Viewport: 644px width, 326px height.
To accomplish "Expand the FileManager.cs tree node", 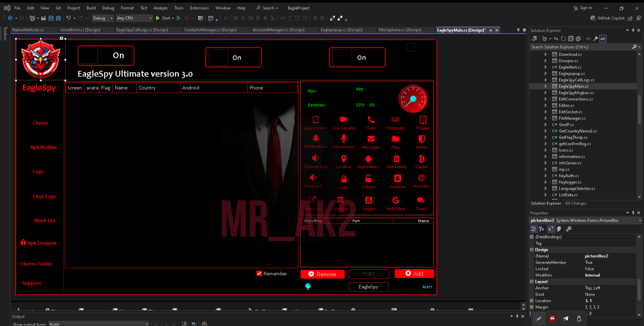I will (546, 118).
